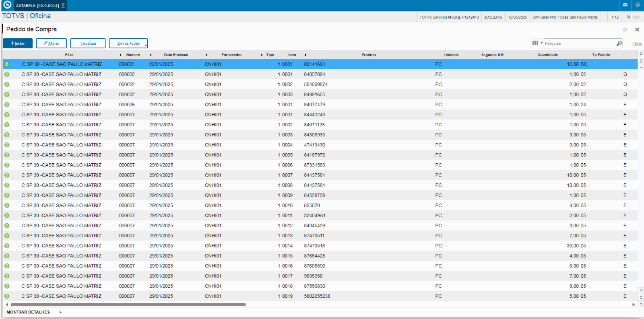Screen dimensions: 644x319
Task: Click the JOSELUIS user label
Action: click(493, 17)
